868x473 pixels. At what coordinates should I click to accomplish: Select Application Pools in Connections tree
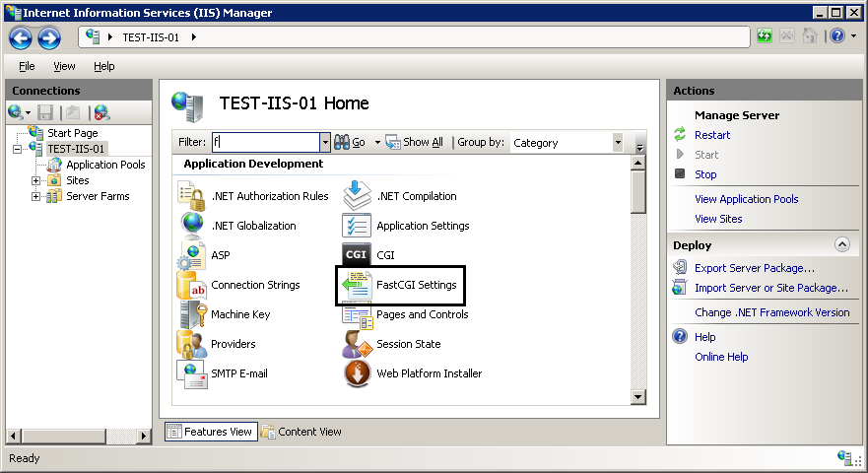coord(105,165)
